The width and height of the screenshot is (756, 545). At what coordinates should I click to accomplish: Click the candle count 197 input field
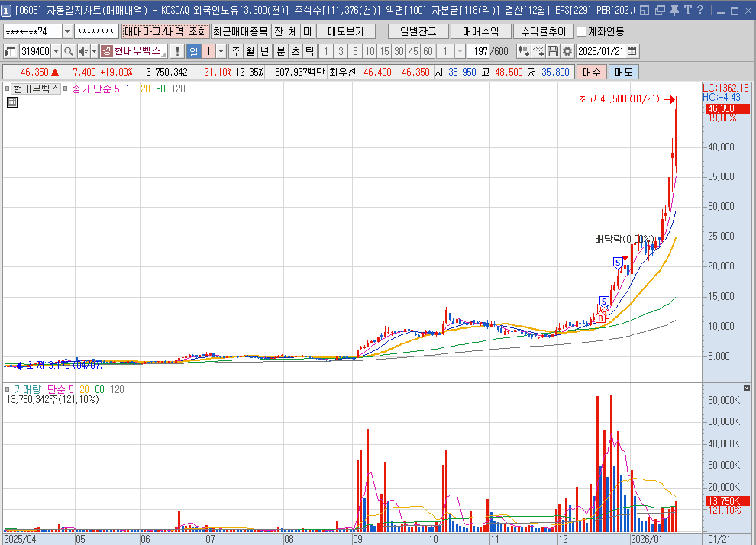click(478, 51)
